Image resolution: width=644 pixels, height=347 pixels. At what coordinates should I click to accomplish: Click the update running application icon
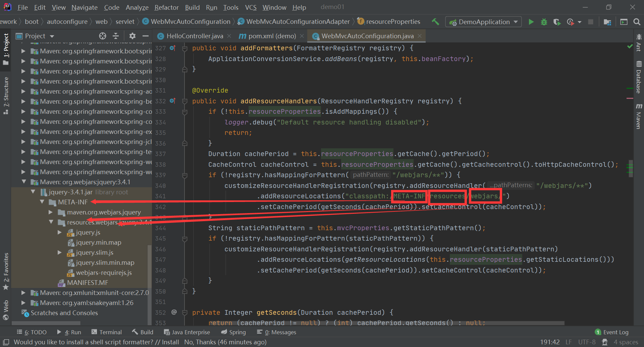click(x=624, y=22)
